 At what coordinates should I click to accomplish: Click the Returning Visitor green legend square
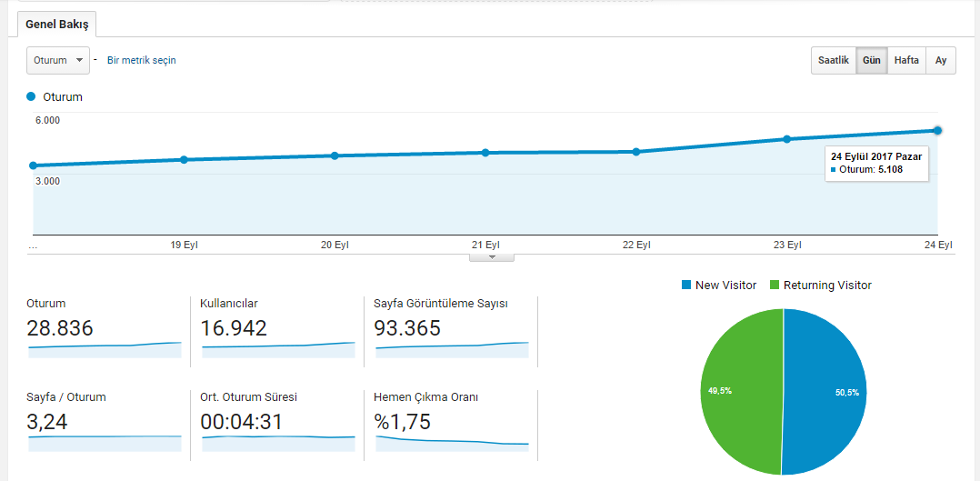775,286
